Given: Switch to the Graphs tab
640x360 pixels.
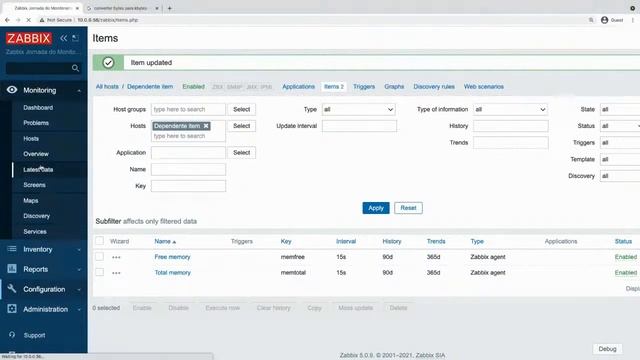Looking at the screenshot, I should pyautogui.click(x=394, y=87).
